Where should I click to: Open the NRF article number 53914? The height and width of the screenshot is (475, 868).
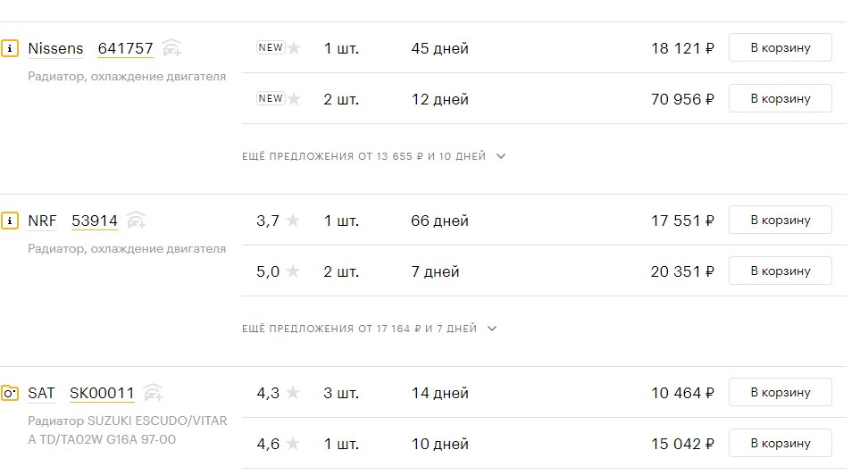pyautogui.click(x=95, y=221)
